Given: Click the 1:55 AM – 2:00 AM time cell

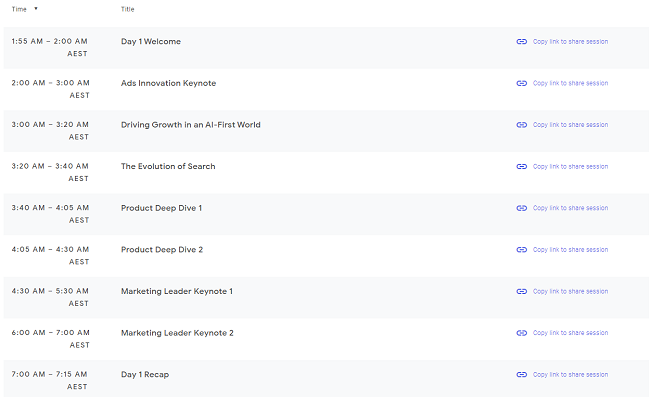Looking at the screenshot, I should click(x=49, y=47).
